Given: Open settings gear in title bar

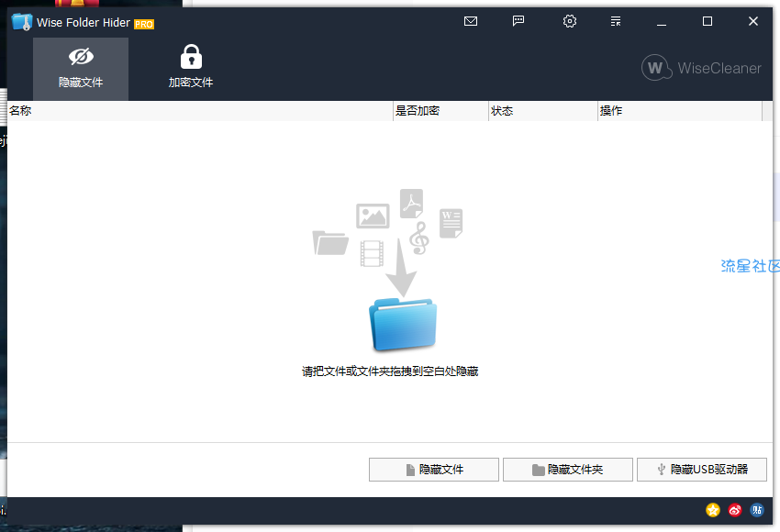Looking at the screenshot, I should (x=570, y=21).
